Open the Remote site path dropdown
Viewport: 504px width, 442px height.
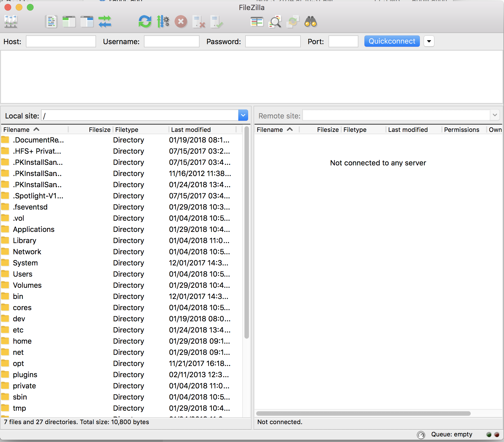click(494, 115)
